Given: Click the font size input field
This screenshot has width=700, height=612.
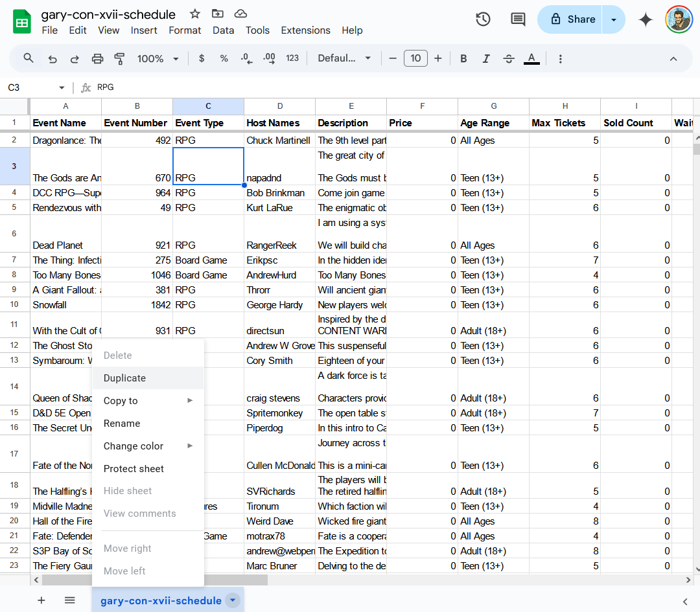Looking at the screenshot, I should 415,58.
